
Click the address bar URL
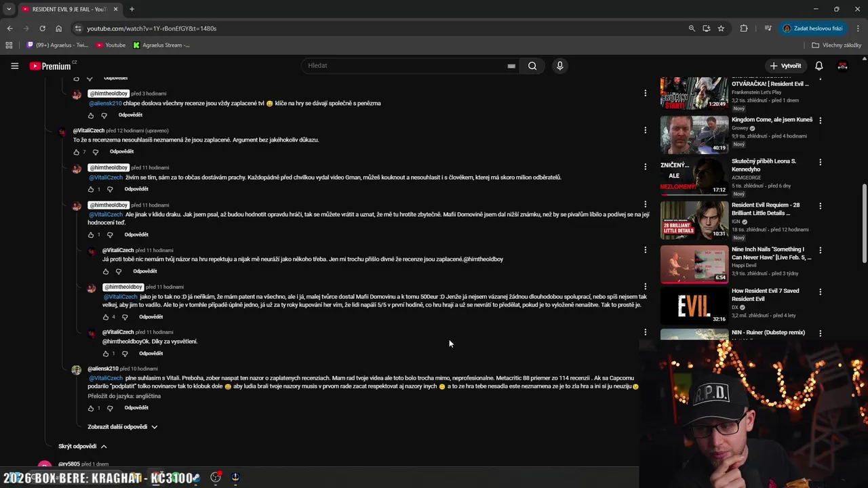(151, 28)
